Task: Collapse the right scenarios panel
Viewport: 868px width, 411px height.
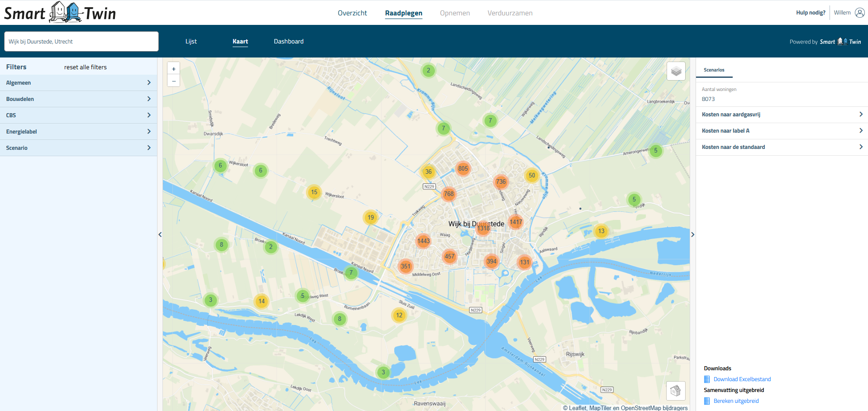Action: coord(692,234)
